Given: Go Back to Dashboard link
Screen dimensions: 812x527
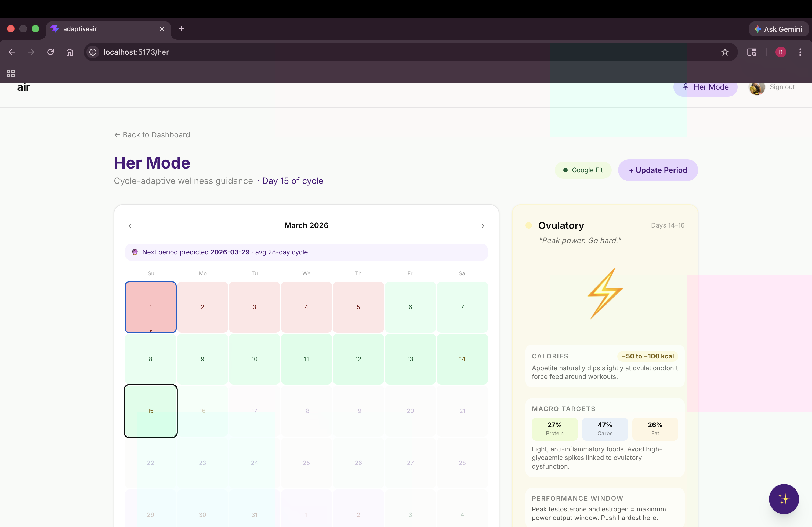Looking at the screenshot, I should tap(152, 135).
